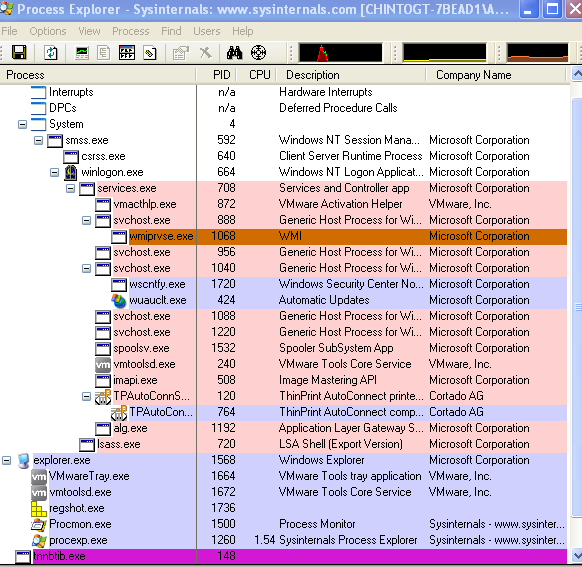Click the CPU usage history graph
Image resolution: width=582 pixels, height=567 pixels.
pyautogui.click(x=340, y=52)
